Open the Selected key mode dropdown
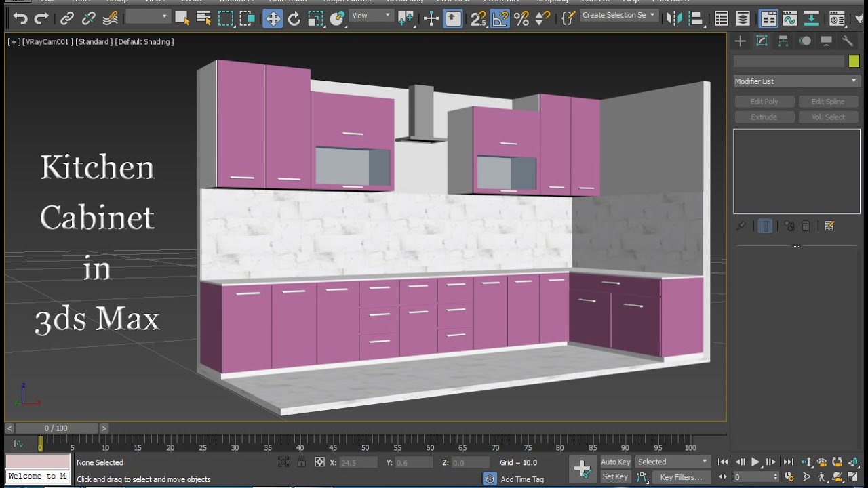The width and height of the screenshot is (868, 488). 673,462
